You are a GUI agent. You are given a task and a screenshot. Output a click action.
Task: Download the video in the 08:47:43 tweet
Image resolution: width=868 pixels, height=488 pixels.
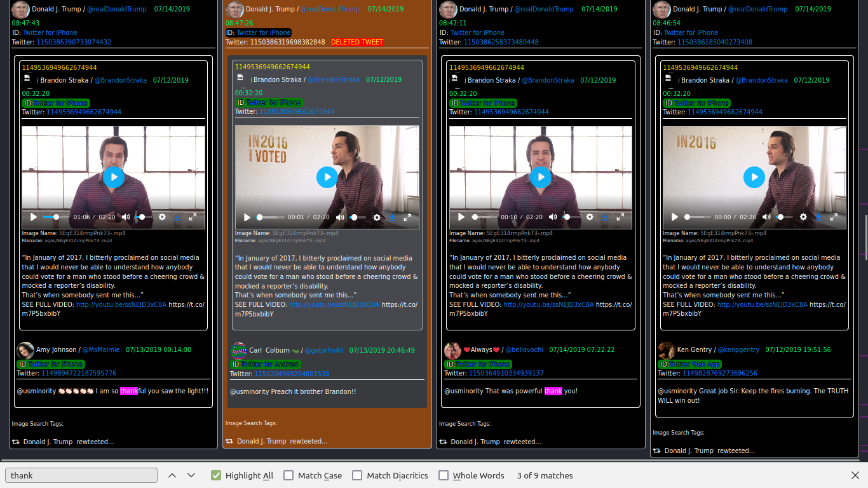click(177, 217)
